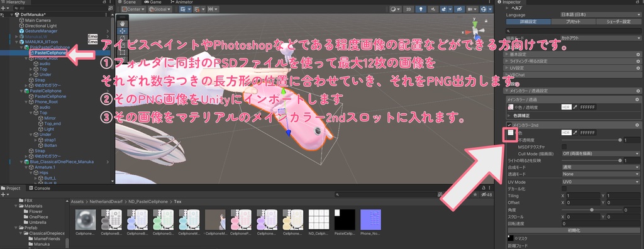
Task: Select the Move tool in Scene toolbar
Action: pyautogui.click(x=123, y=31)
